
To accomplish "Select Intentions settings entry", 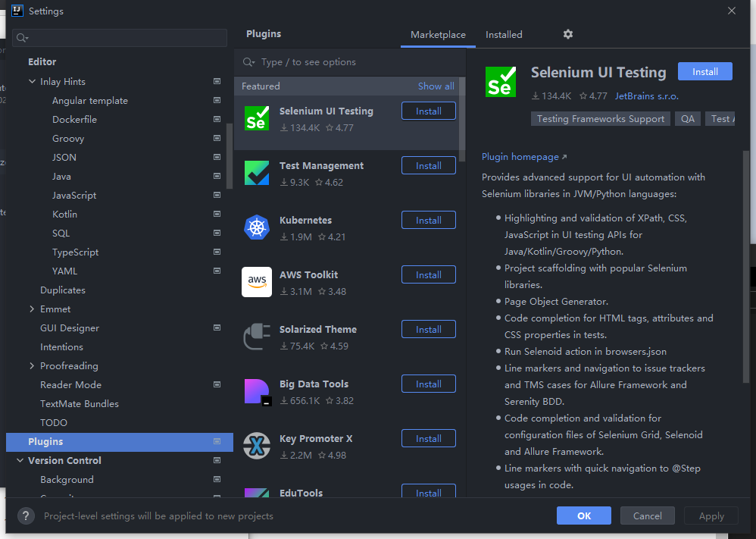I will [x=61, y=347].
